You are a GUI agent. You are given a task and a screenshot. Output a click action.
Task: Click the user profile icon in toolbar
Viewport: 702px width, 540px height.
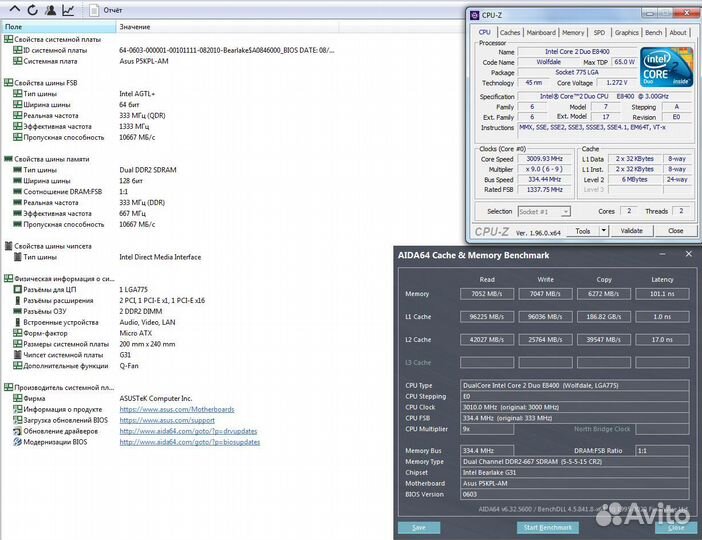point(48,10)
